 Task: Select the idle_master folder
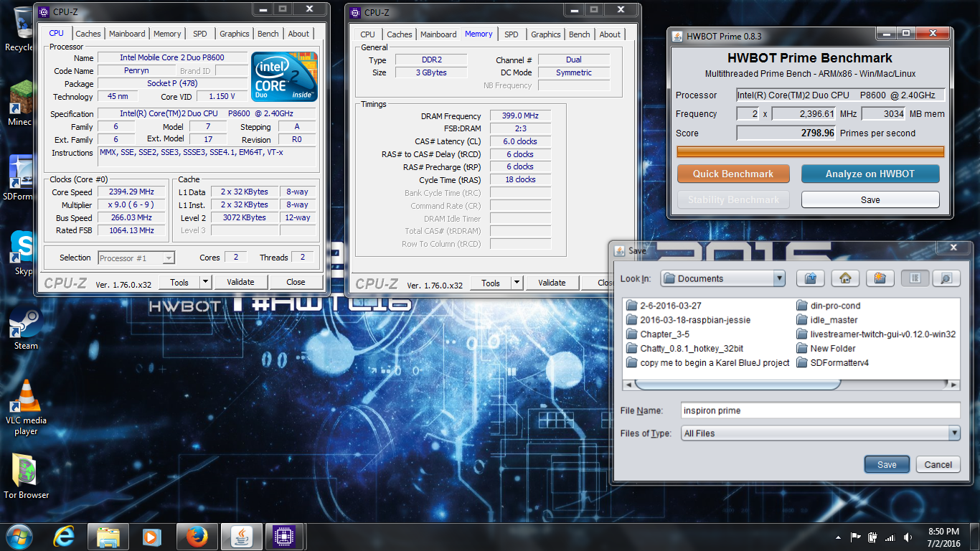coord(827,320)
